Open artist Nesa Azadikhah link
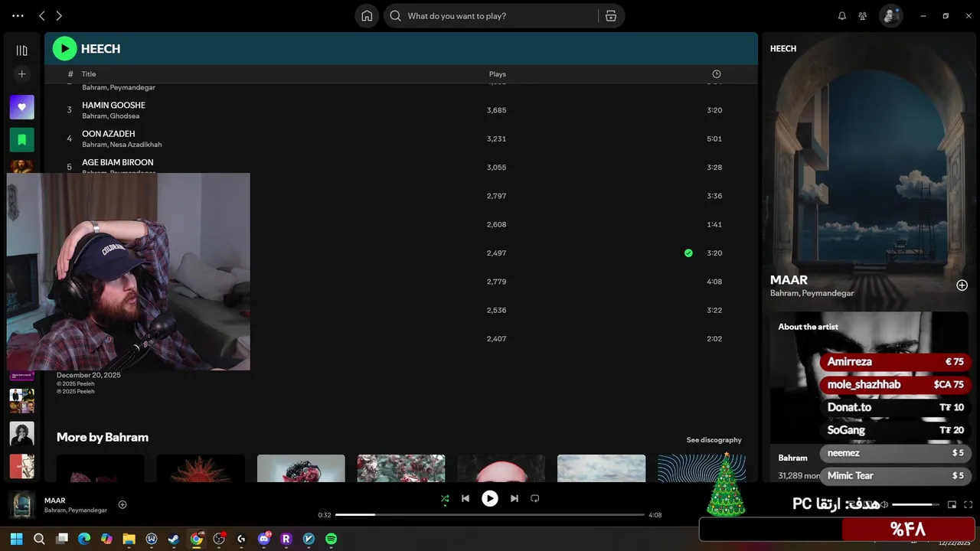980x551 pixels. (136, 145)
